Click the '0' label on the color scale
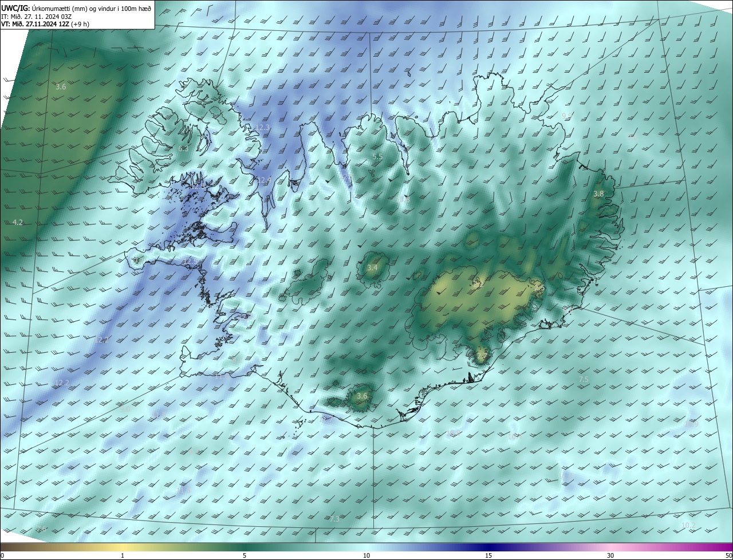The width and height of the screenshot is (733, 560). click(2, 555)
